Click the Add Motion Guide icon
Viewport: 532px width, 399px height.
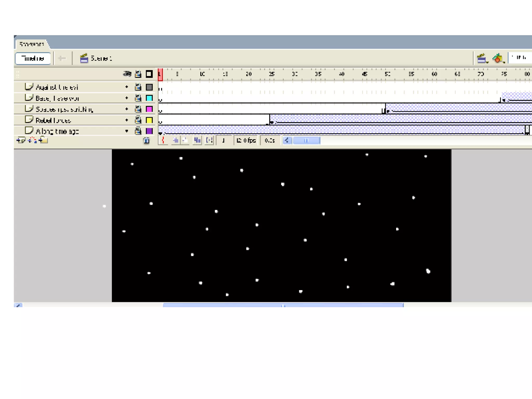coord(32,141)
